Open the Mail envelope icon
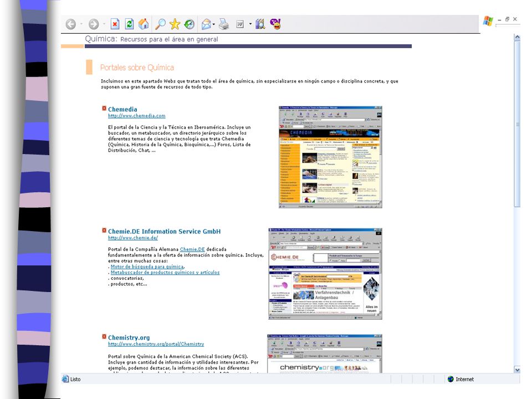 pos(206,24)
